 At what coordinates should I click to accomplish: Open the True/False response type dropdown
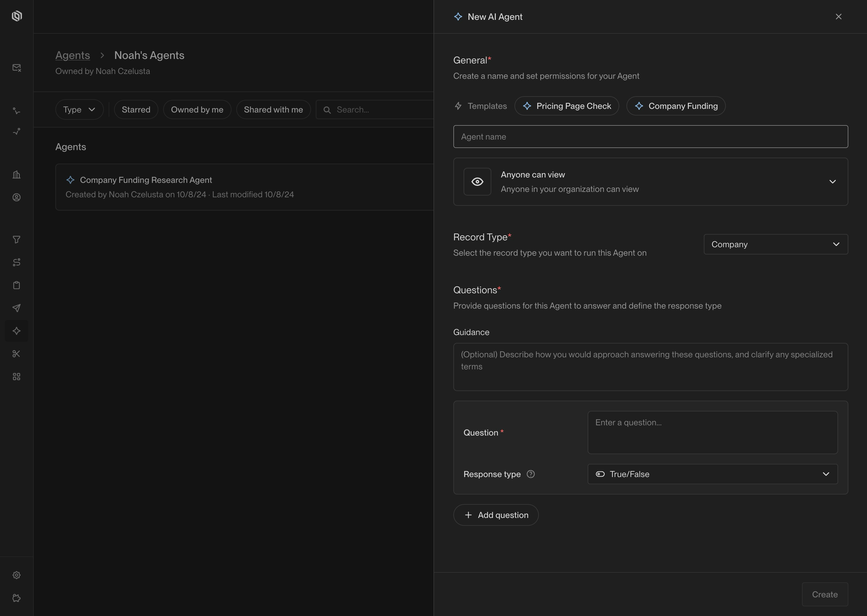[712, 474]
